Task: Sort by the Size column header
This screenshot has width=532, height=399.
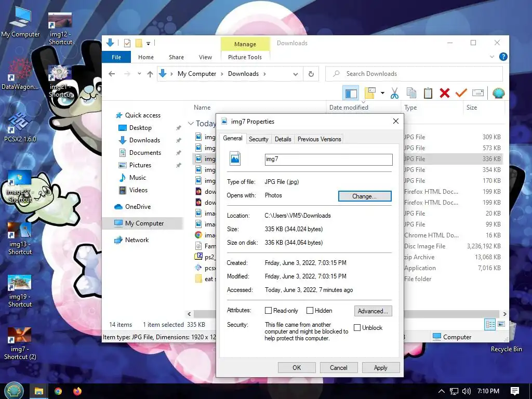Action: tap(484, 108)
